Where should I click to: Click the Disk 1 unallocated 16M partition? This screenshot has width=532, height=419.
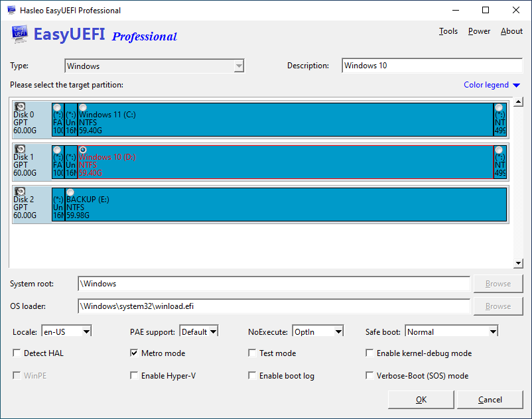click(x=71, y=162)
